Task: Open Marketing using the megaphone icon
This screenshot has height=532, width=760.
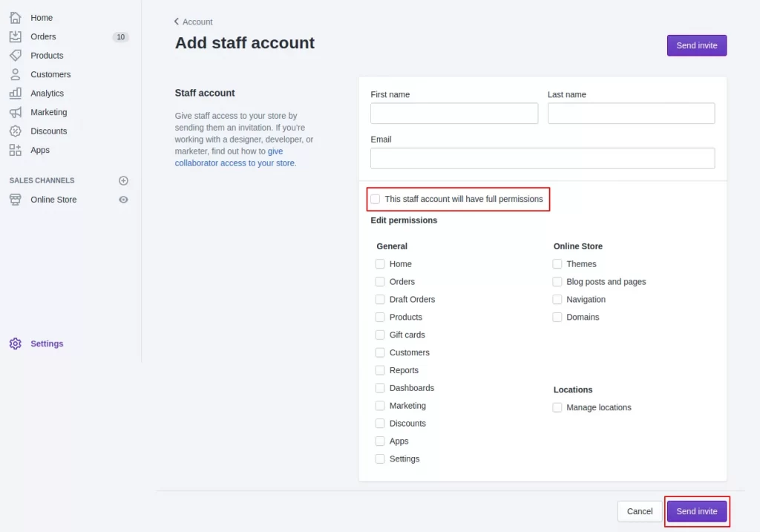Action: [16, 112]
